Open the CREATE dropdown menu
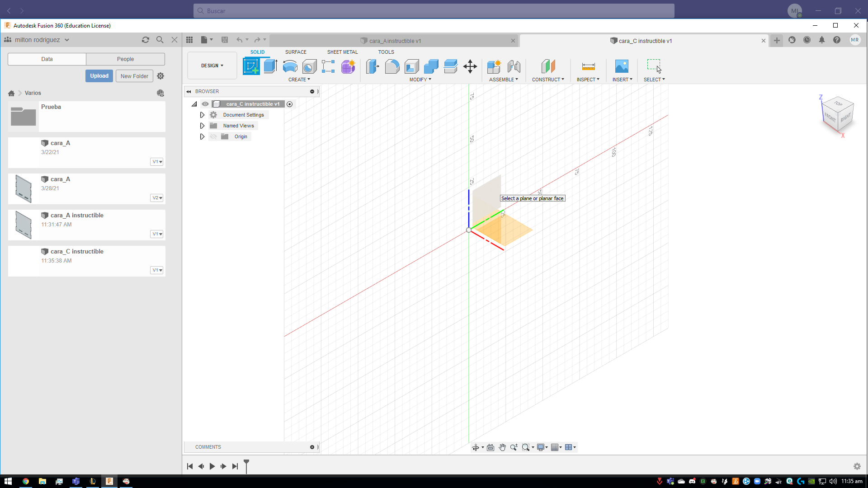Screen dimensions: 868x488 coord(299,80)
